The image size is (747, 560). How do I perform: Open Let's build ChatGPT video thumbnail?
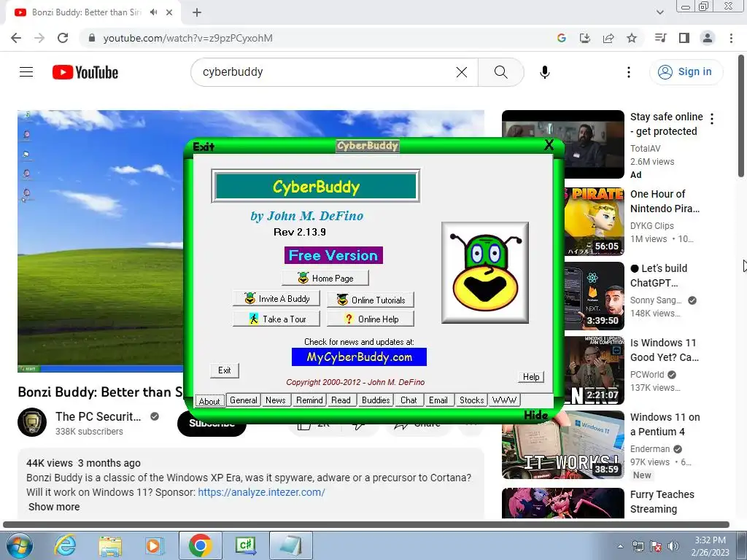(594, 296)
